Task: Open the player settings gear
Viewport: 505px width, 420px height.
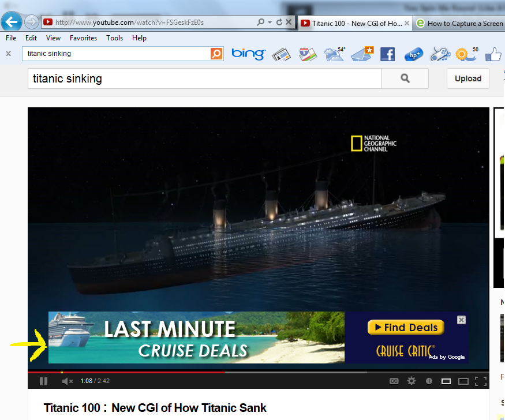Action: coord(412,381)
